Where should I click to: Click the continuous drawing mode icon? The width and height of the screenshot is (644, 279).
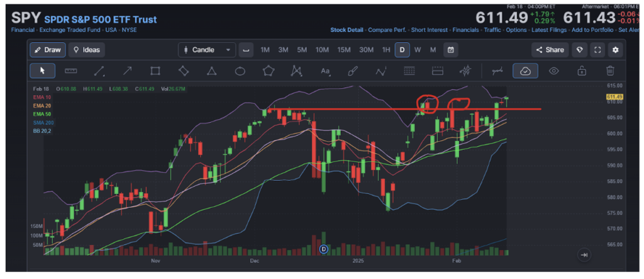point(497,71)
